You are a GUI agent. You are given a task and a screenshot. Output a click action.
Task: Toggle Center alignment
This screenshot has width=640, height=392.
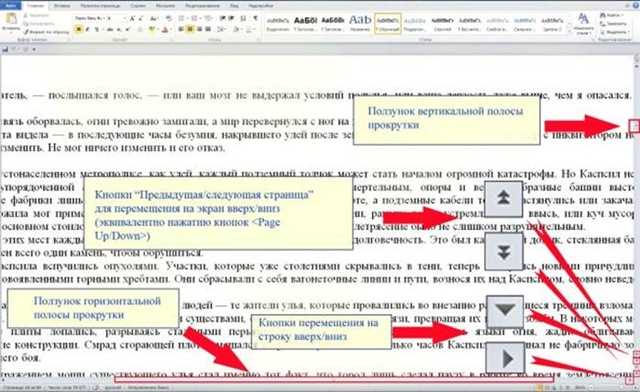pyautogui.click(x=190, y=30)
